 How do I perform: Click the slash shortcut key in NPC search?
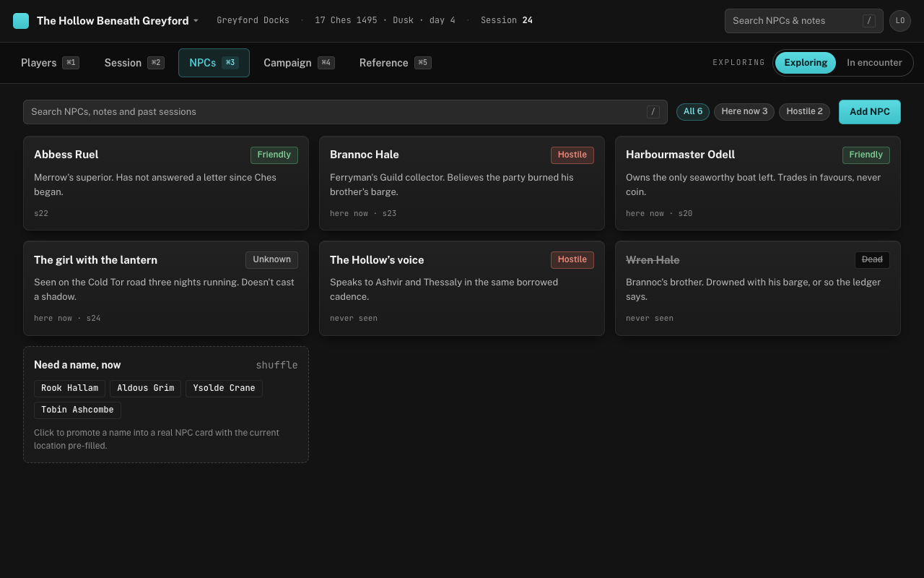point(653,112)
